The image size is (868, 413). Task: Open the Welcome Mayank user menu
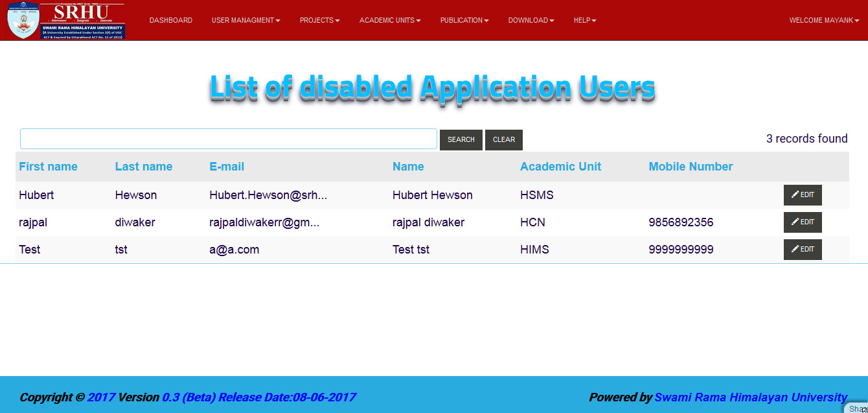(824, 20)
